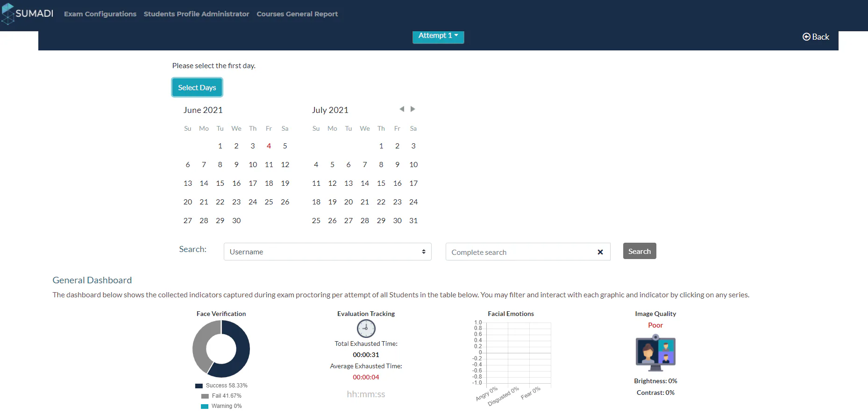Click the Contrast: 0% indicator
This screenshot has width=868, height=414.
pos(655,393)
